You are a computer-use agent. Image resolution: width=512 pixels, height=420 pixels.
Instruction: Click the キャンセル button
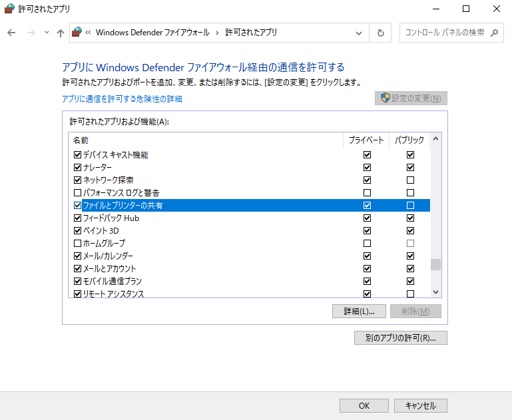[421, 405]
